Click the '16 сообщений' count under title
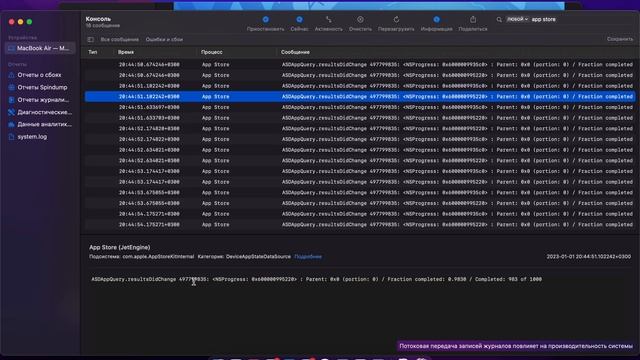 click(102, 26)
